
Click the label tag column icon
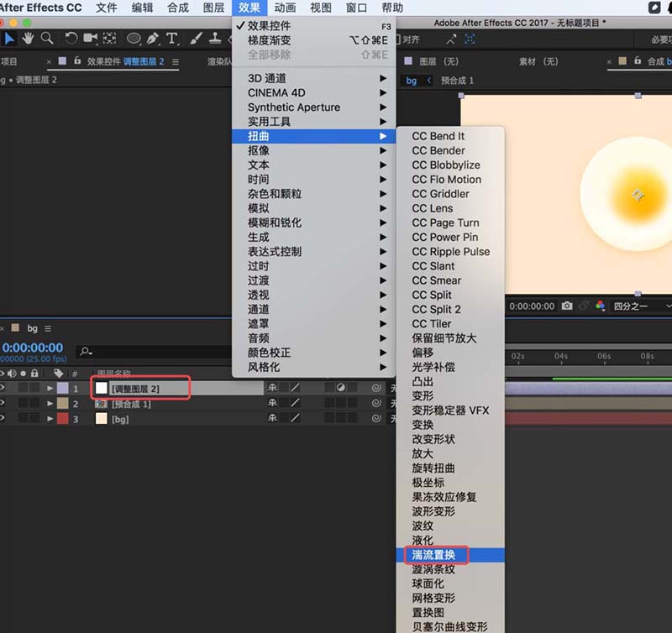coord(58,374)
